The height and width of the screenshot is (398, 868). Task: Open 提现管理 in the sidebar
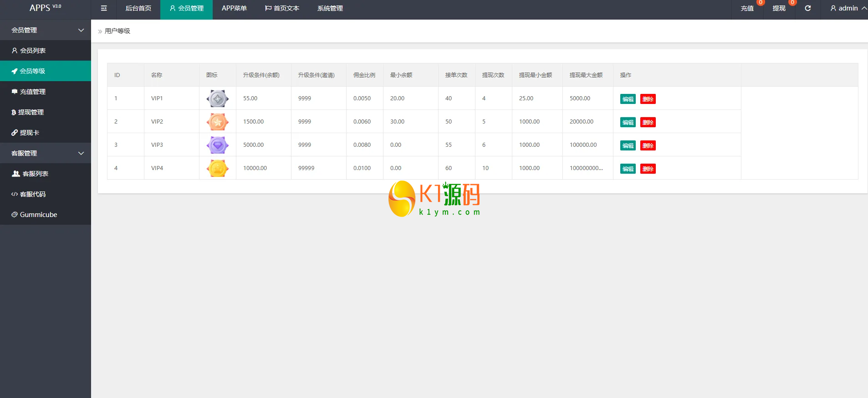[31, 112]
